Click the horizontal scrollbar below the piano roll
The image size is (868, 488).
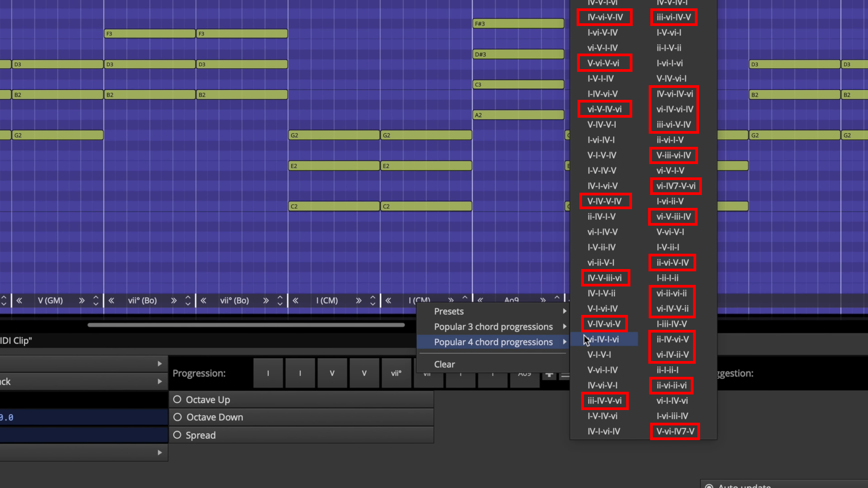click(246, 325)
